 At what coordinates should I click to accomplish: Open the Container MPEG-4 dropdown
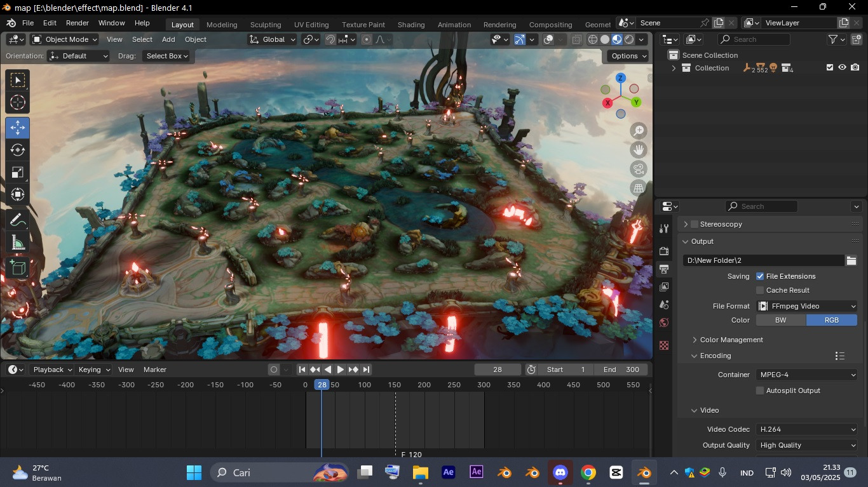point(807,375)
